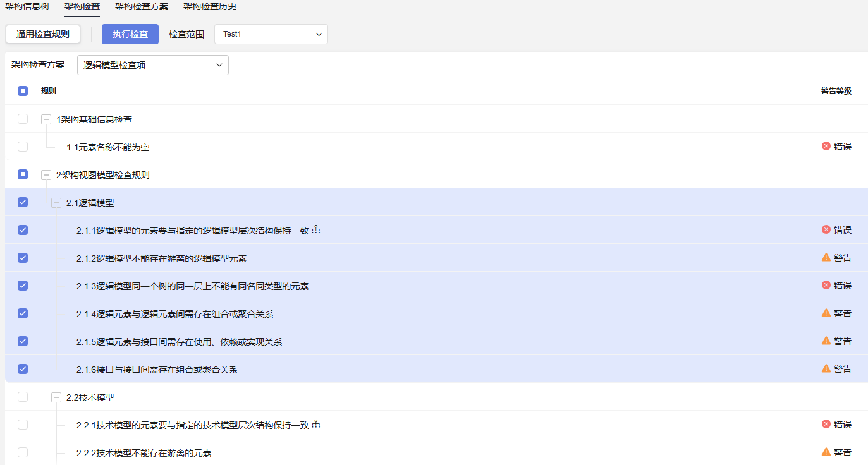Toggle the 2架构视图模型检查规则 checkbox
868x465 pixels.
[23, 174]
